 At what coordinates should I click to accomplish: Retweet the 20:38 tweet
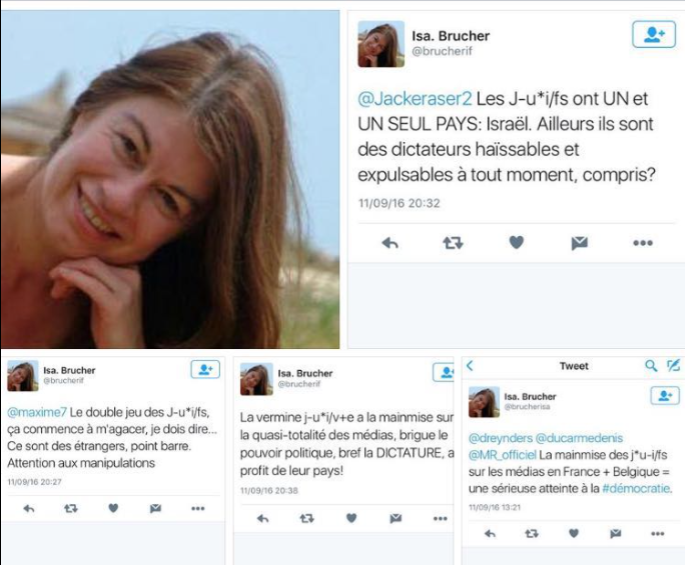click(307, 518)
